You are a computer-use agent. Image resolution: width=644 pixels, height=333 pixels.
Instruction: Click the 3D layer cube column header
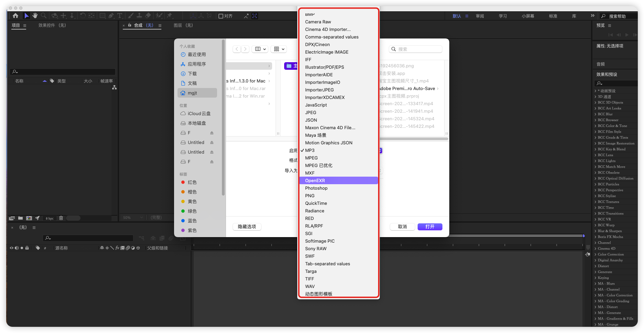tap(138, 248)
